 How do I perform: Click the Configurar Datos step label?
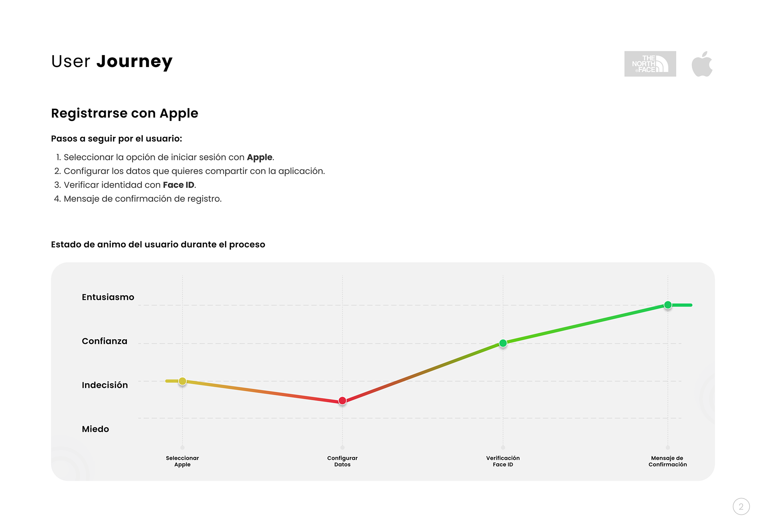[342, 461]
